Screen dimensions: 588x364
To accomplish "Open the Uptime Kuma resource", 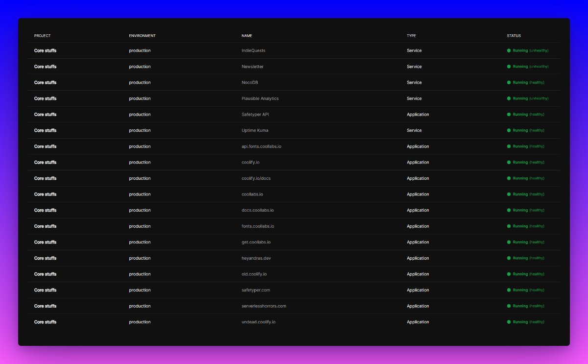I will (255, 130).
